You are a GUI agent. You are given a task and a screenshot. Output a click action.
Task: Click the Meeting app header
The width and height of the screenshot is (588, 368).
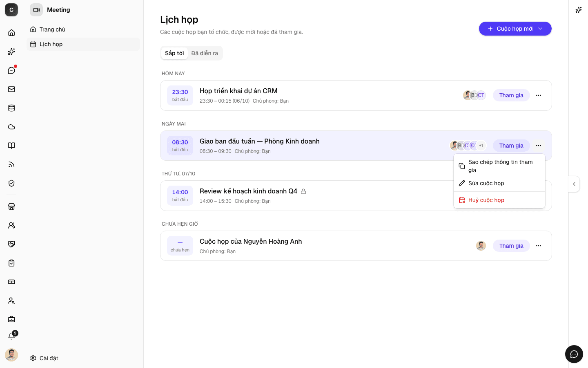pos(50,10)
